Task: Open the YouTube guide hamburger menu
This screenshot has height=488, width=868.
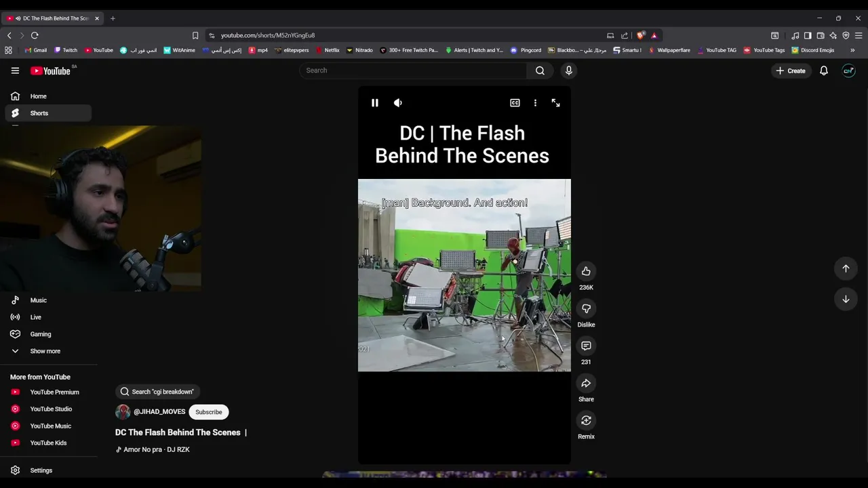Action: coord(15,70)
